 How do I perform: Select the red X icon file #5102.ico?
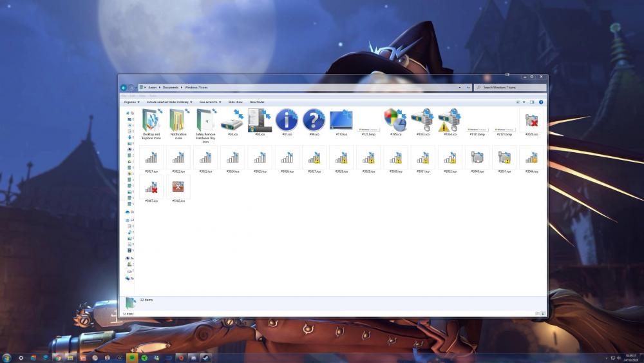tap(178, 188)
